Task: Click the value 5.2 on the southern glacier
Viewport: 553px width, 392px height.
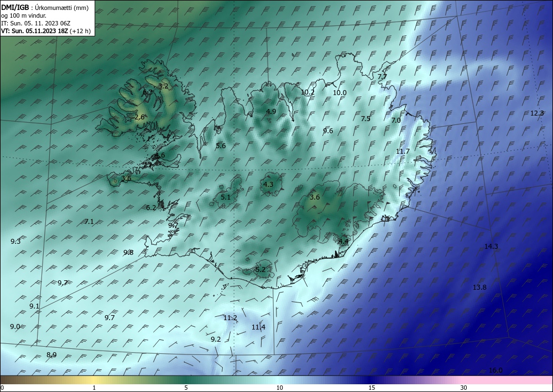Action: click(x=260, y=270)
